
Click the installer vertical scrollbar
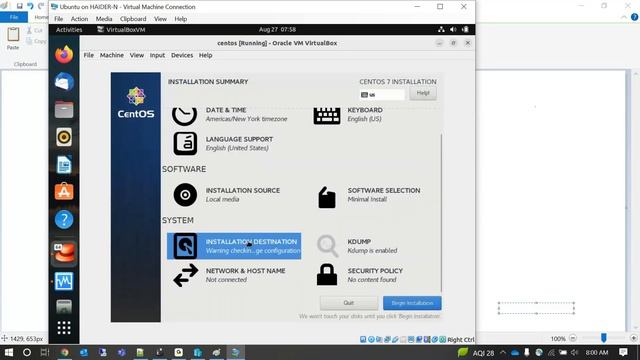(442, 212)
